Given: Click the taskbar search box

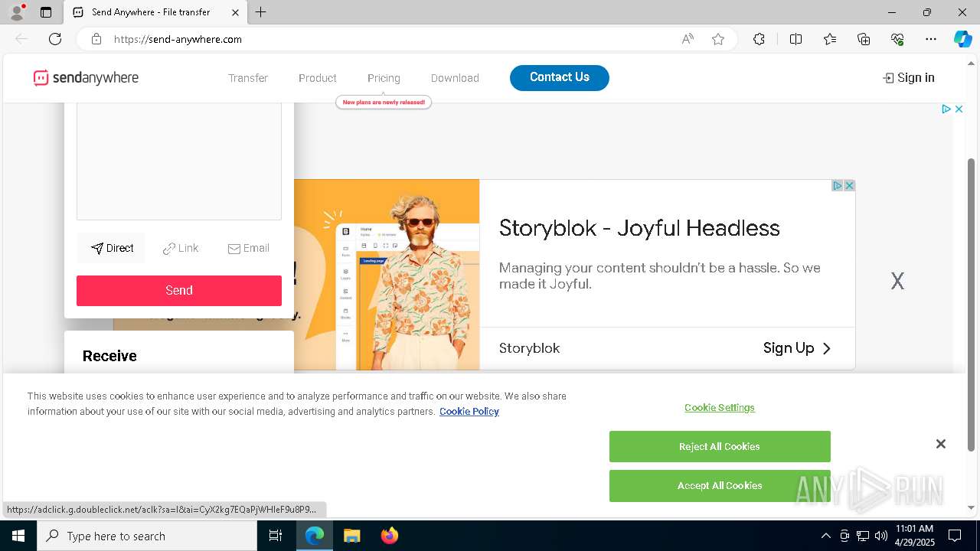Looking at the screenshot, I should (x=147, y=536).
